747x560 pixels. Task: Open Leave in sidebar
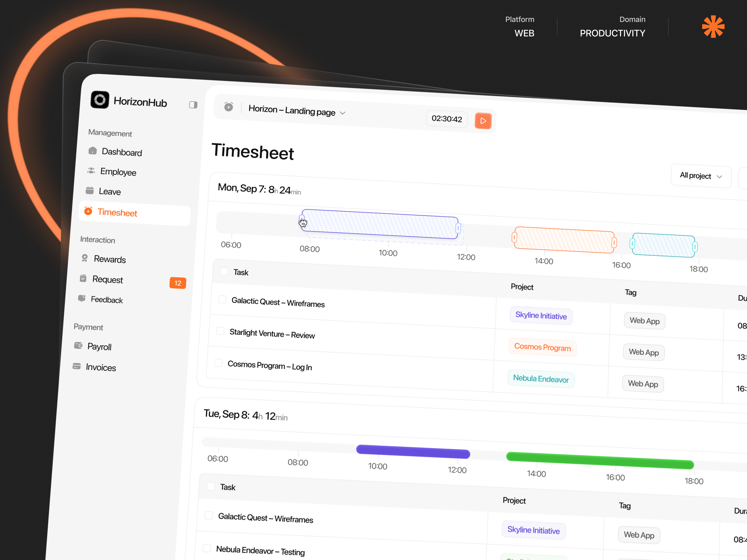tap(110, 192)
